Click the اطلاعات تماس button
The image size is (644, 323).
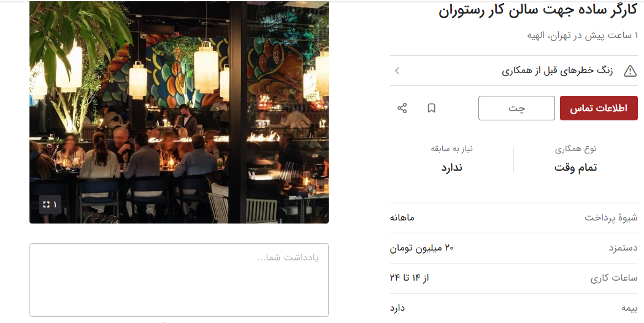click(x=599, y=108)
